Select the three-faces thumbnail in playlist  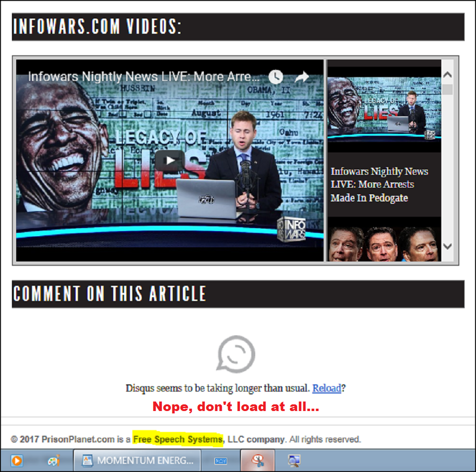click(384, 244)
